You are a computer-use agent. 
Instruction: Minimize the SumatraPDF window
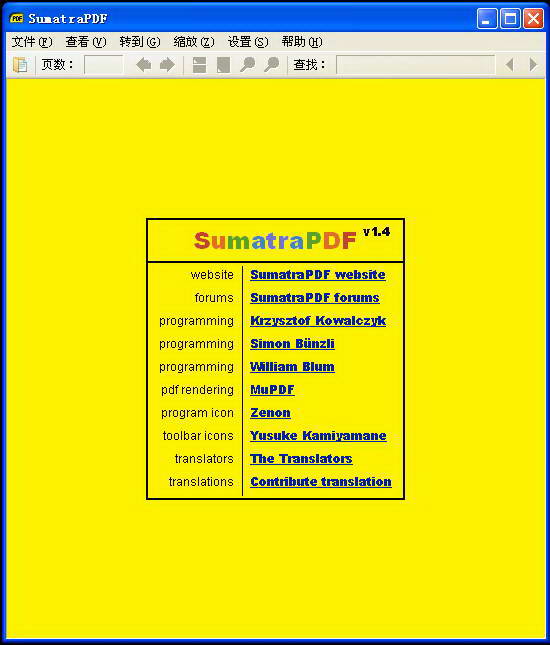coord(487,19)
